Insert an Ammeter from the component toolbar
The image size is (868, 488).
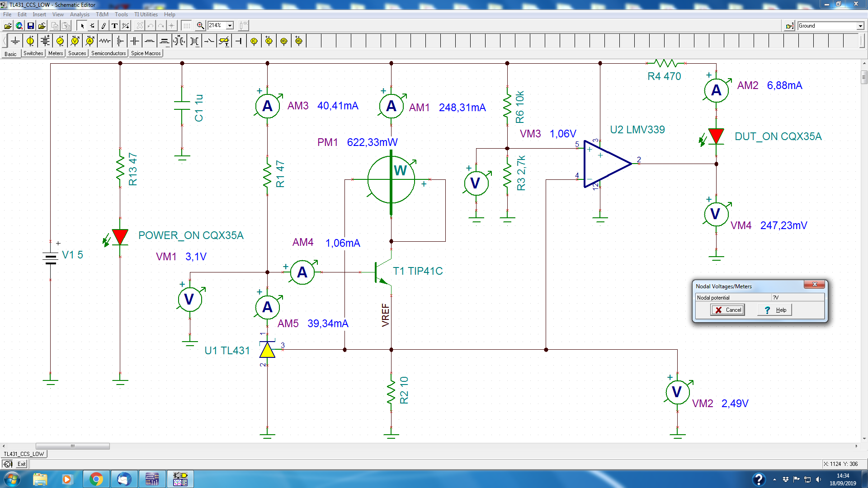[x=90, y=41]
